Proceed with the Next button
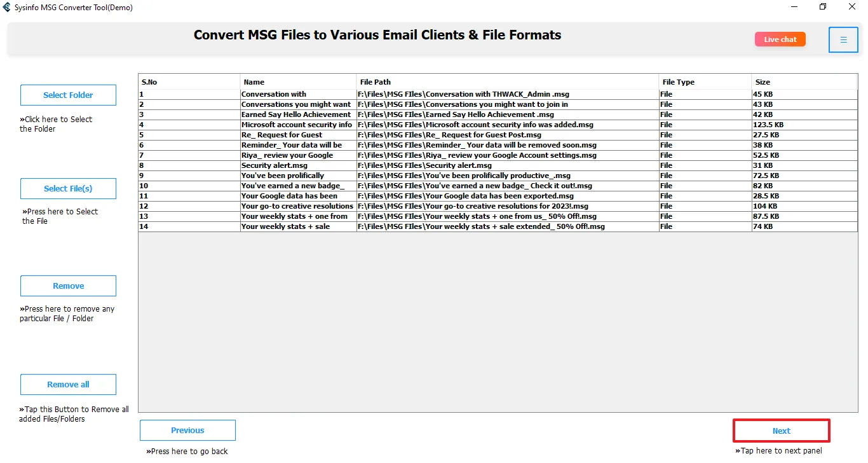Viewport: 868px width, 463px height. point(781,431)
